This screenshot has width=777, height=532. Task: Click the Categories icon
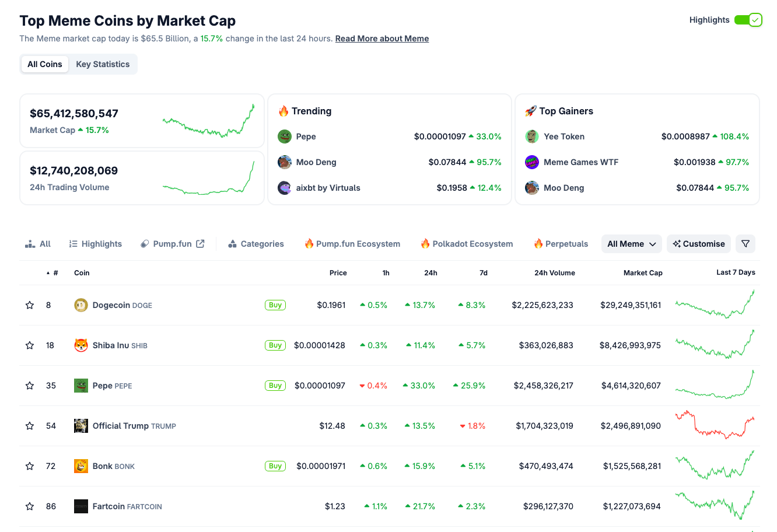click(233, 244)
